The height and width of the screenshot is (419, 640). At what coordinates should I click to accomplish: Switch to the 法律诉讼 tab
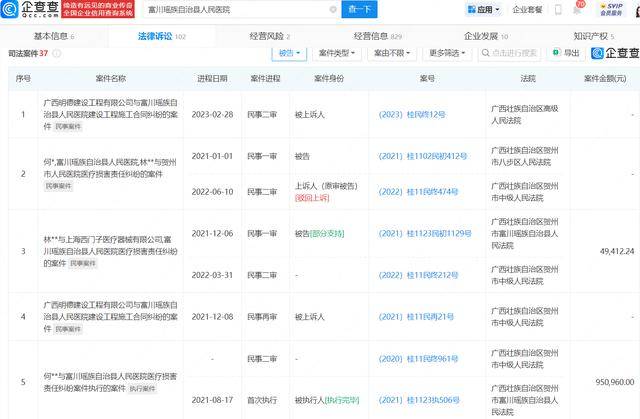pos(162,36)
